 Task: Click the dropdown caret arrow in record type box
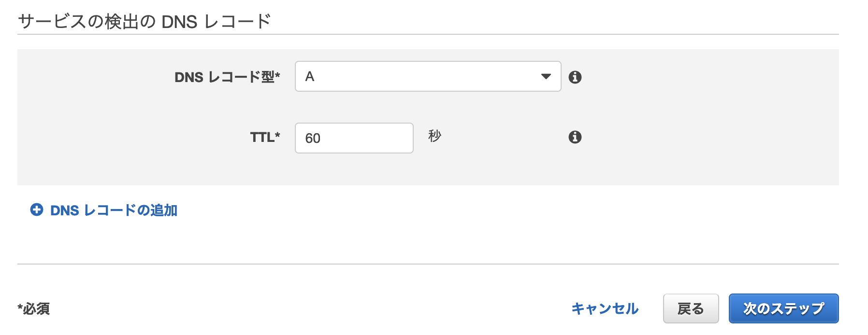546,76
